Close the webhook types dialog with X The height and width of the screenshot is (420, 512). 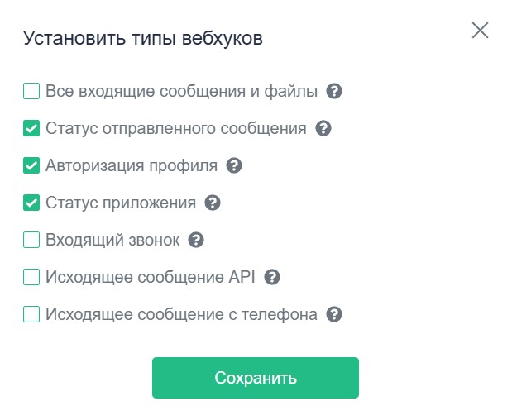pos(480,31)
